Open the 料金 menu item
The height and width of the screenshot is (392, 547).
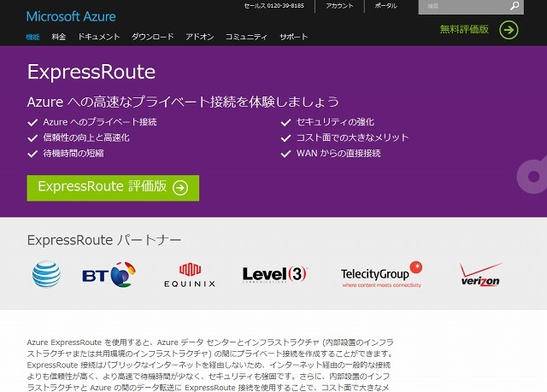[59, 37]
